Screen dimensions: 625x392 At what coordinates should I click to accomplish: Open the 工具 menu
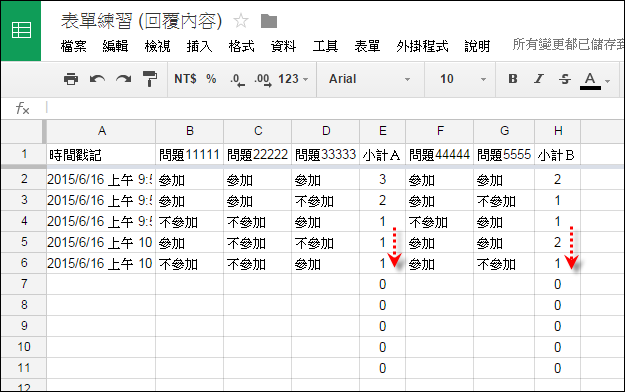pos(325,46)
